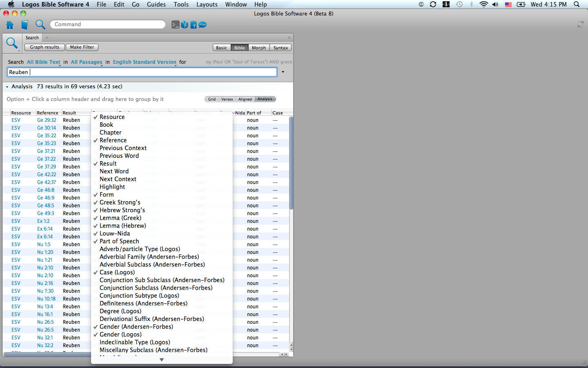This screenshot has height=368, width=588.
Task: Add a new tab with the plus icon
Action: click(47, 38)
